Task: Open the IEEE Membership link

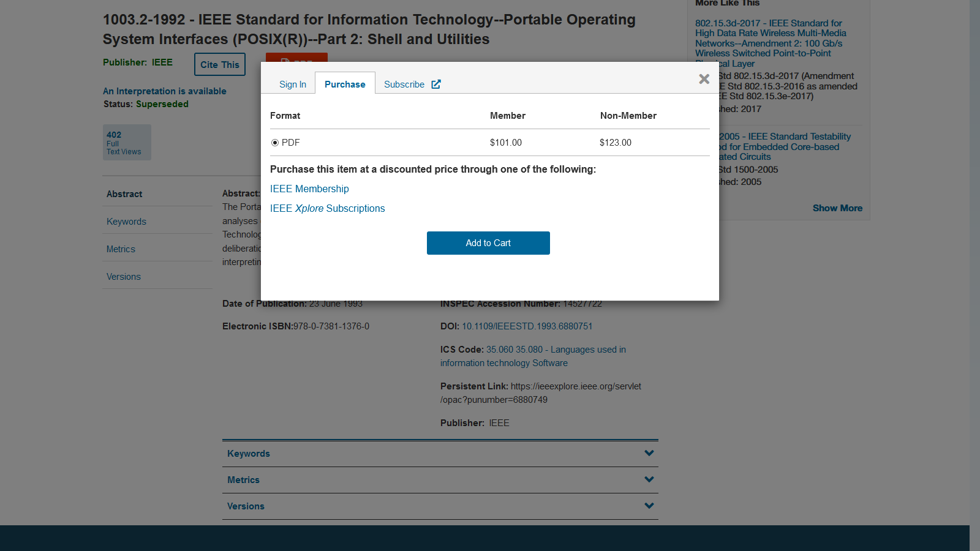Action: coord(309,189)
